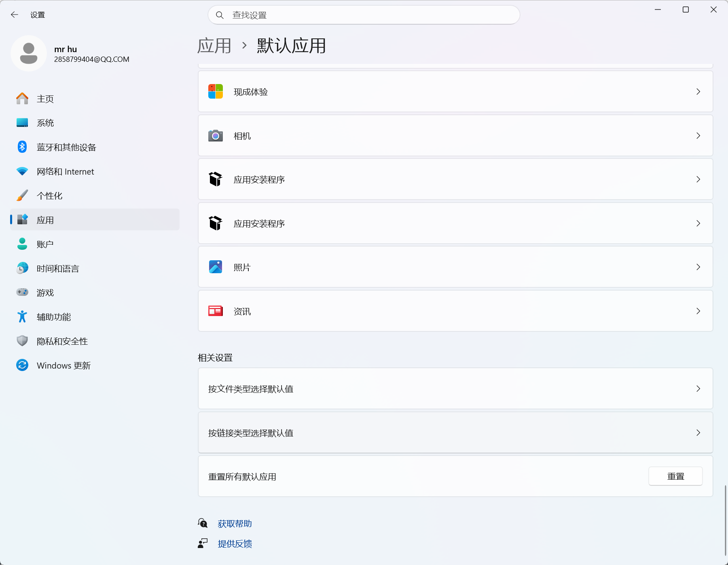
Task: Click the 个性化 paintbrush icon
Action: point(22,196)
